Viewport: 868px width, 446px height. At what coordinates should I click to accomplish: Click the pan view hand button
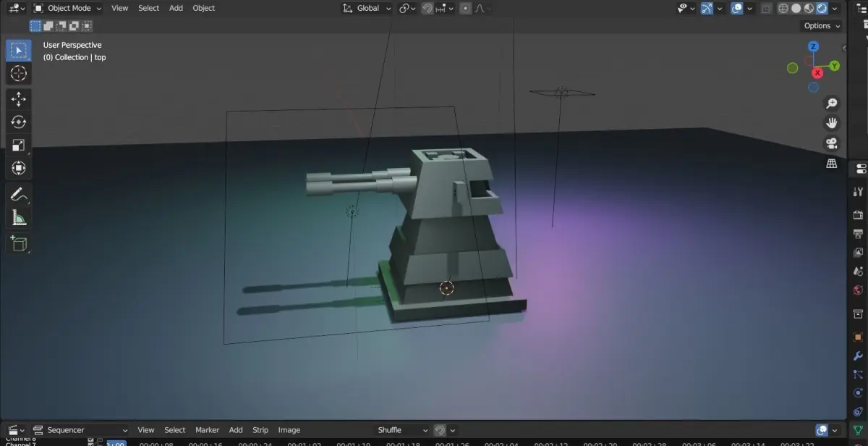(832, 123)
